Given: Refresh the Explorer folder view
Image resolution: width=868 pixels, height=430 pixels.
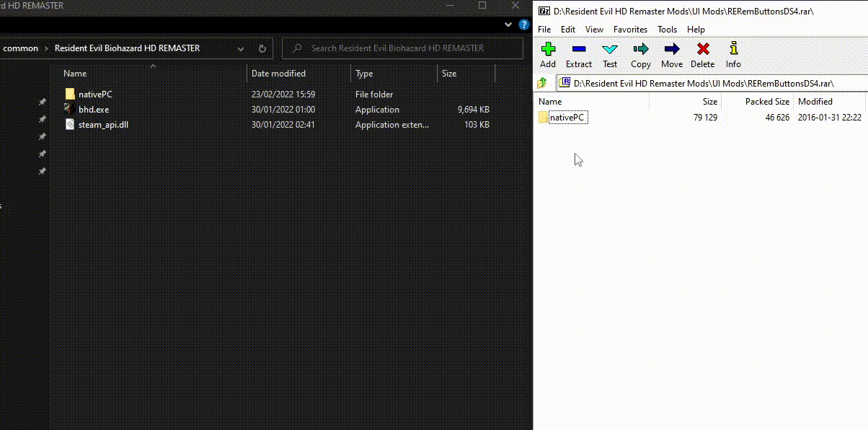Looking at the screenshot, I should (x=262, y=48).
